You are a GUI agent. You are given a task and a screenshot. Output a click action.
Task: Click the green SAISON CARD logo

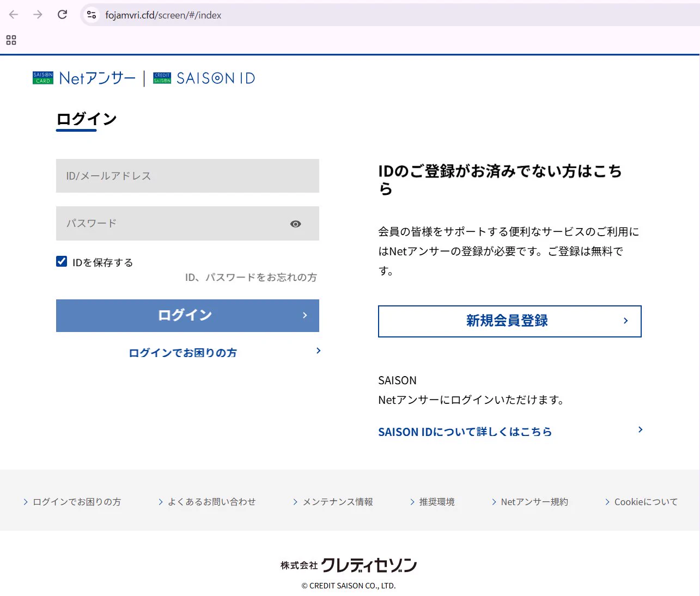pyautogui.click(x=43, y=78)
